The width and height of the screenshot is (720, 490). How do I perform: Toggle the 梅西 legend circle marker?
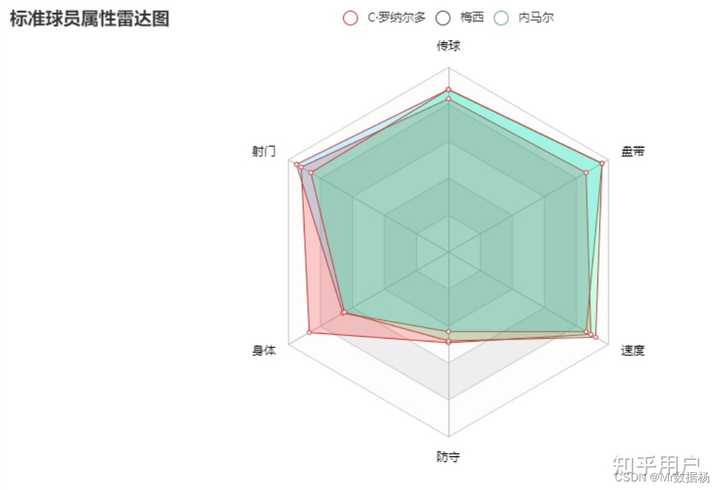pos(444,18)
